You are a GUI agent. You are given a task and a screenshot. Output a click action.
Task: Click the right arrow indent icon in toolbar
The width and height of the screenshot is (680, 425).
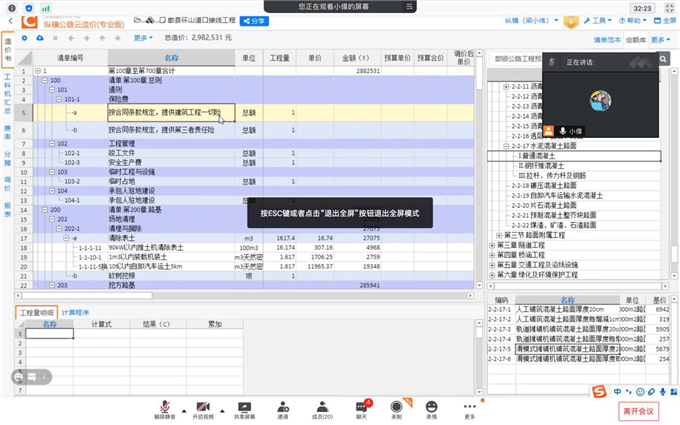pyautogui.click(x=87, y=38)
